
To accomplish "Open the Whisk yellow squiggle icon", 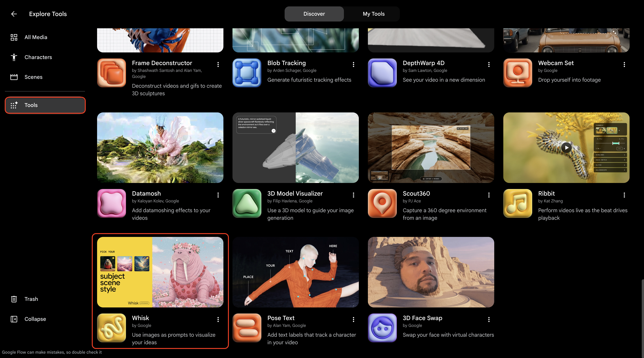I will click(111, 328).
